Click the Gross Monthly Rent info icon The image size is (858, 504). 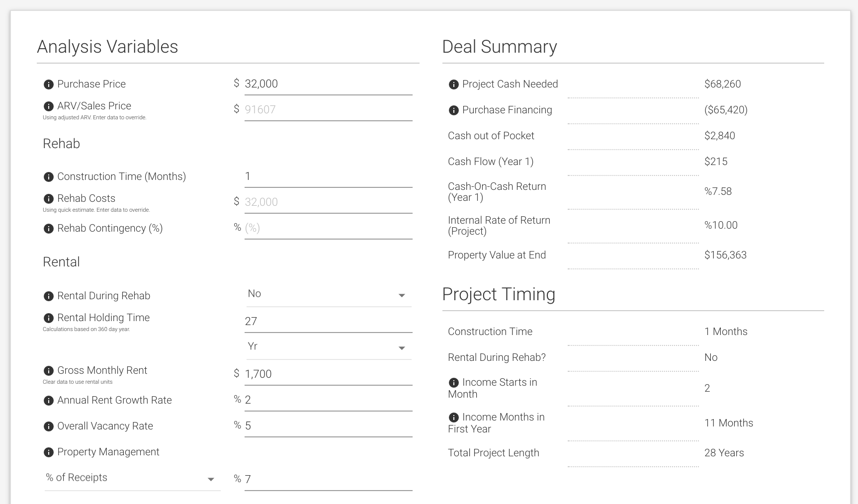pos(49,371)
